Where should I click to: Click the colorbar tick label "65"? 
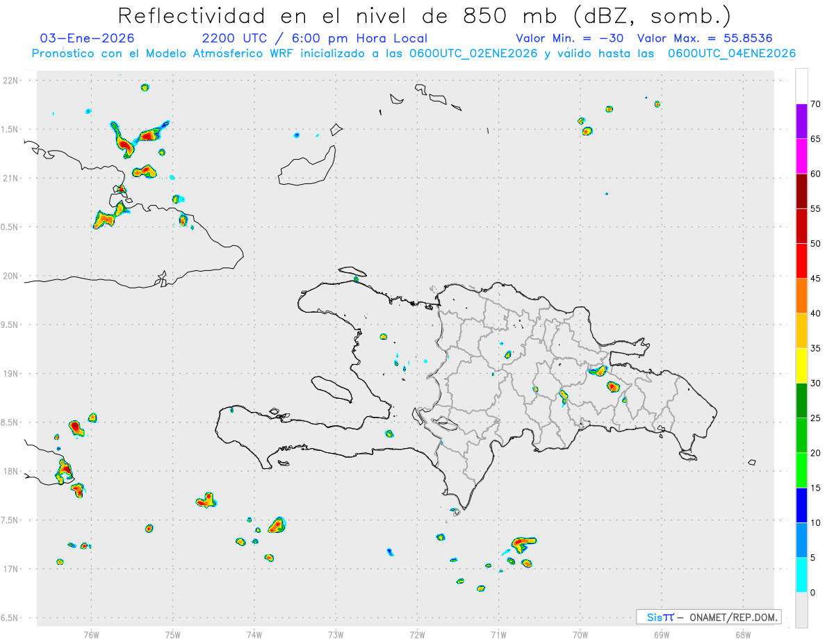point(816,139)
